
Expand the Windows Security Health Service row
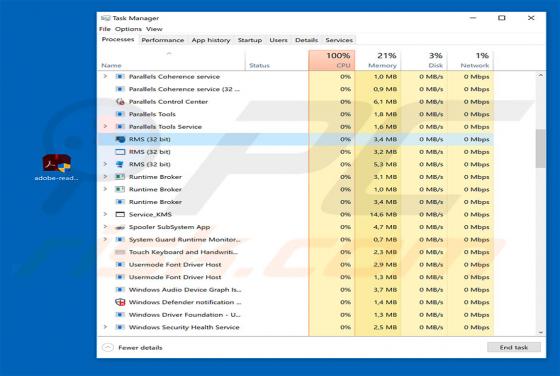pos(105,327)
